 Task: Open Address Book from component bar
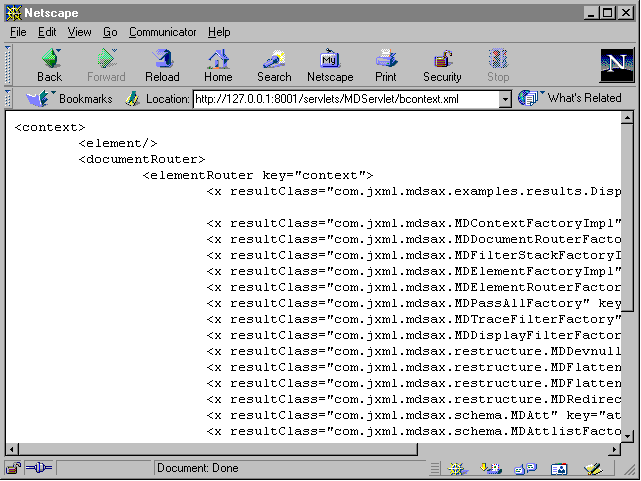pyautogui.click(x=559, y=469)
